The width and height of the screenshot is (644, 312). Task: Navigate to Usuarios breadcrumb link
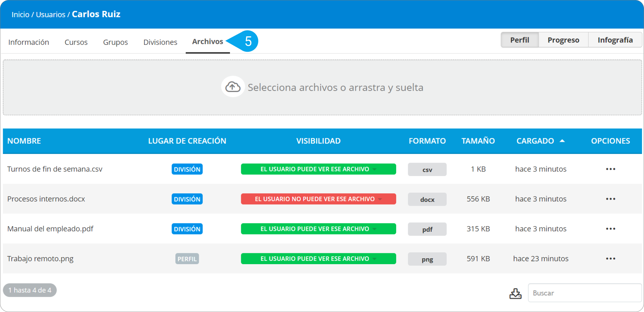click(x=50, y=15)
